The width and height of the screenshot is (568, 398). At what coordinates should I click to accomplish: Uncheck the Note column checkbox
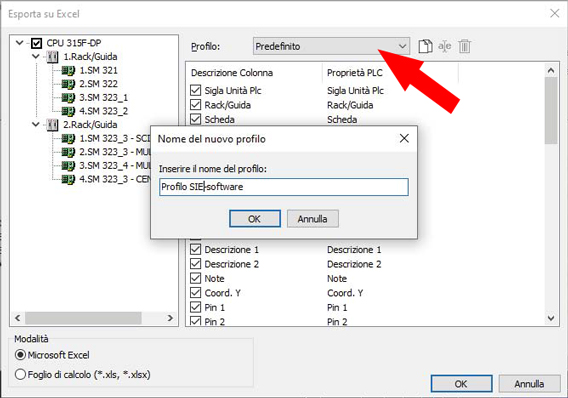point(196,278)
